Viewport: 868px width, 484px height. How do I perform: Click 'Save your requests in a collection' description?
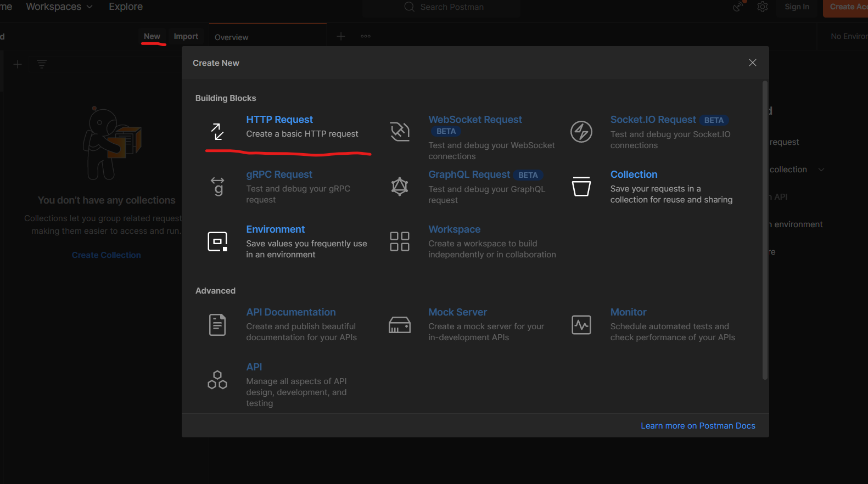[x=671, y=194]
